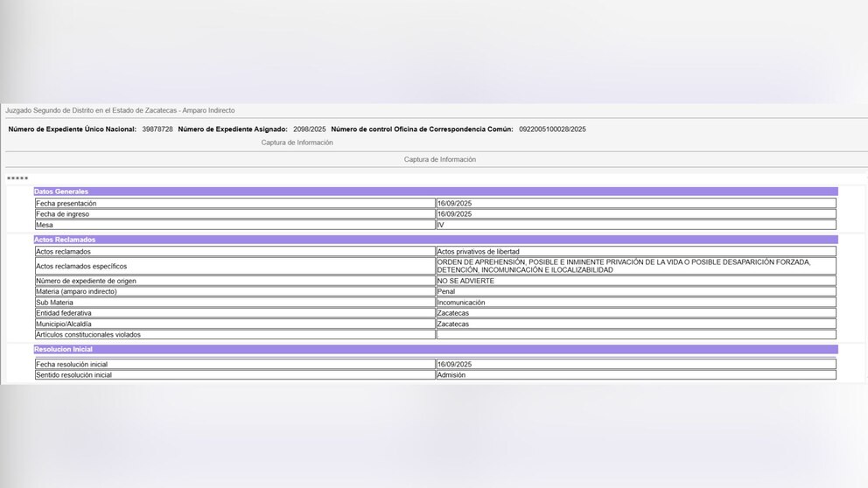Viewport: 868px width, 488px height.
Task: Click the empty Artículos constitucionales violados field
Action: point(635,334)
